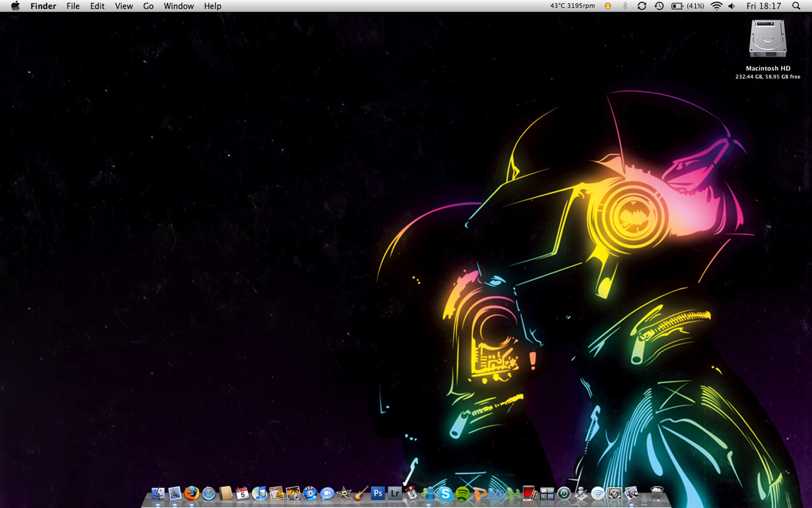Open iMovie star icon in Dock
The image size is (812, 508).
(x=343, y=494)
